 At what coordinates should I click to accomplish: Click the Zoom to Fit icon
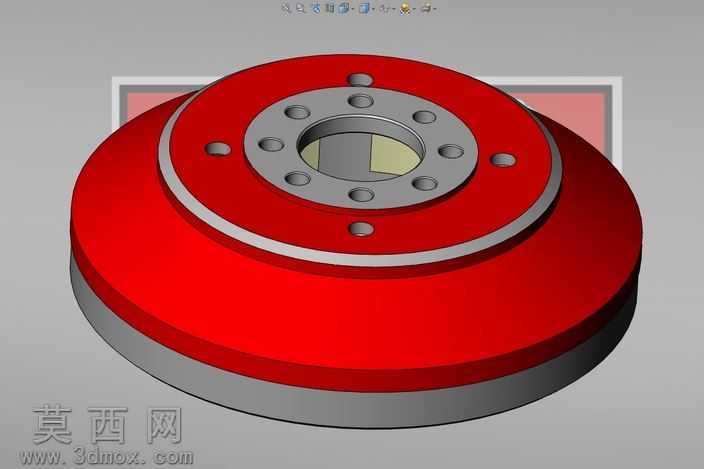286,8
